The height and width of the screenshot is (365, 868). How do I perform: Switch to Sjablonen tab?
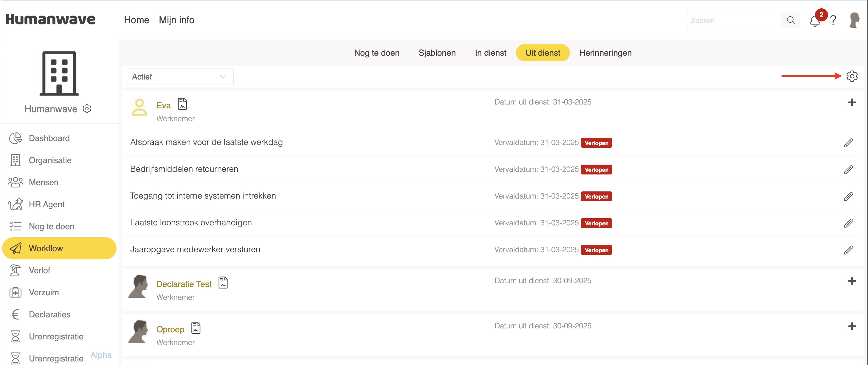[437, 53]
